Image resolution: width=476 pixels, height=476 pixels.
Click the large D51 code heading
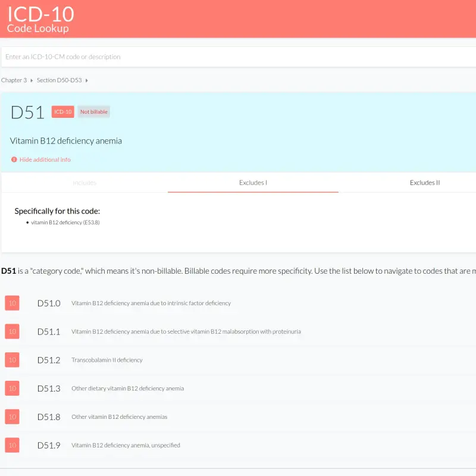(x=27, y=112)
